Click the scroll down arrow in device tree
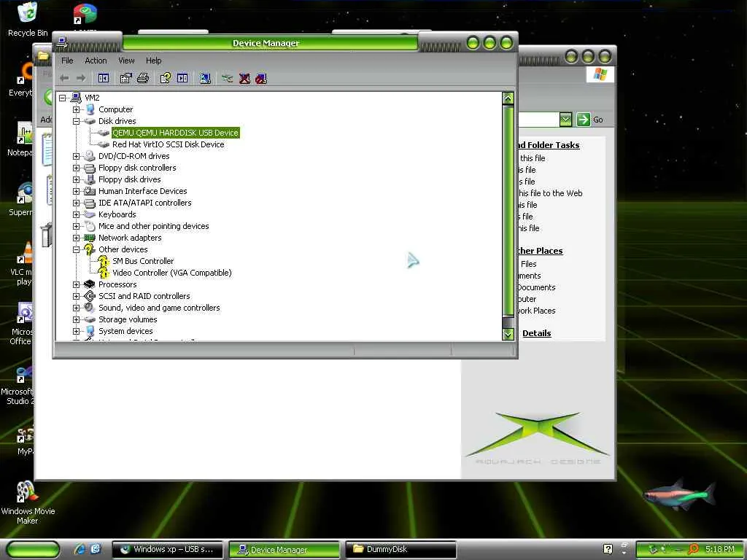The height and width of the screenshot is (560, 747). tap(508, 334)
